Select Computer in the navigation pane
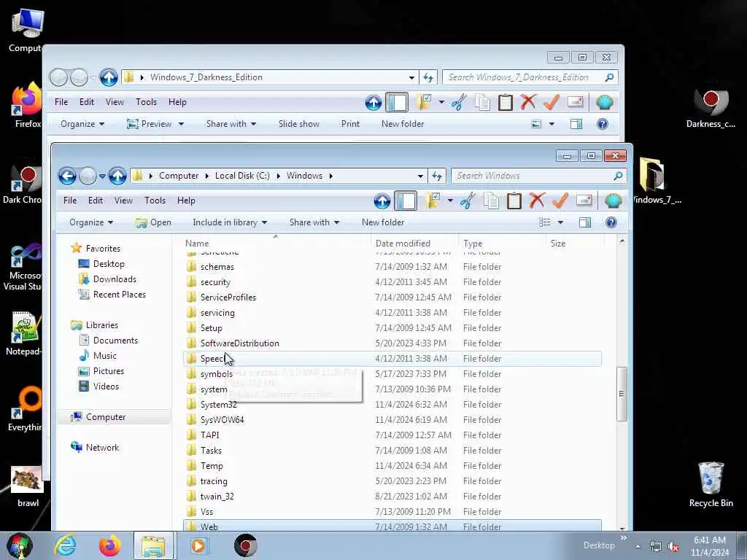 pyautogui.click(x=106, y=417)
